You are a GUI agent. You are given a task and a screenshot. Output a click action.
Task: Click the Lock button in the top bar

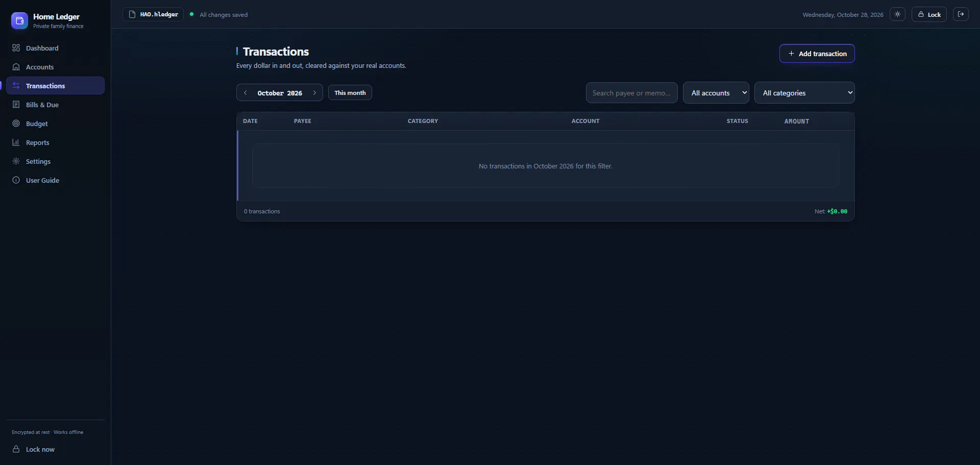pos(929,14)
